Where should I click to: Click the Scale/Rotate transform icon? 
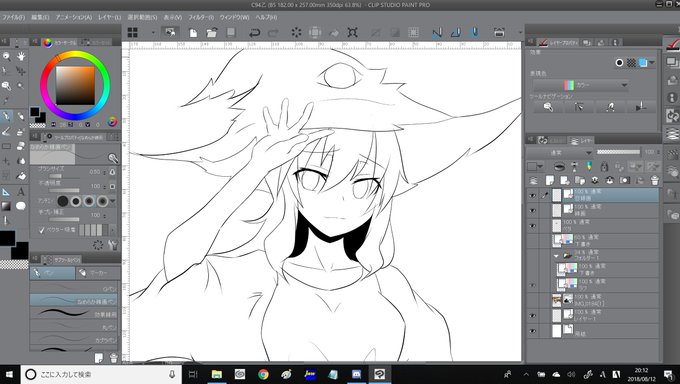tap(352, 33)
